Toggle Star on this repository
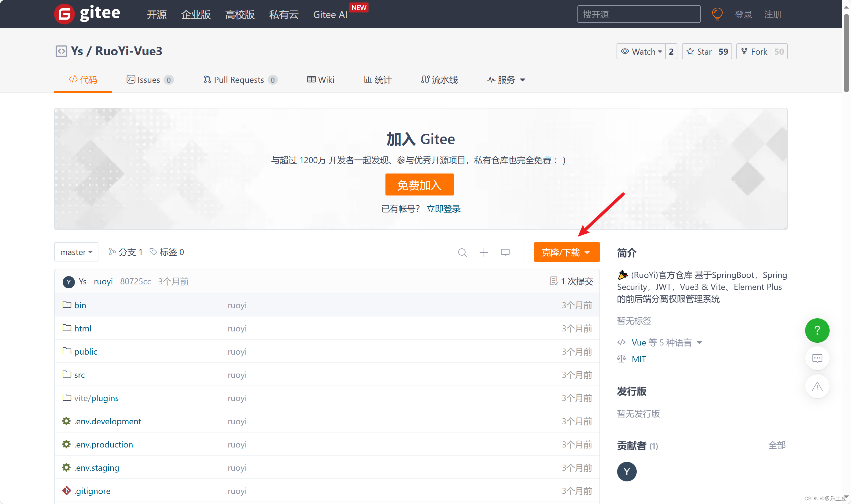The image size is (851, 504). (699, 52)
